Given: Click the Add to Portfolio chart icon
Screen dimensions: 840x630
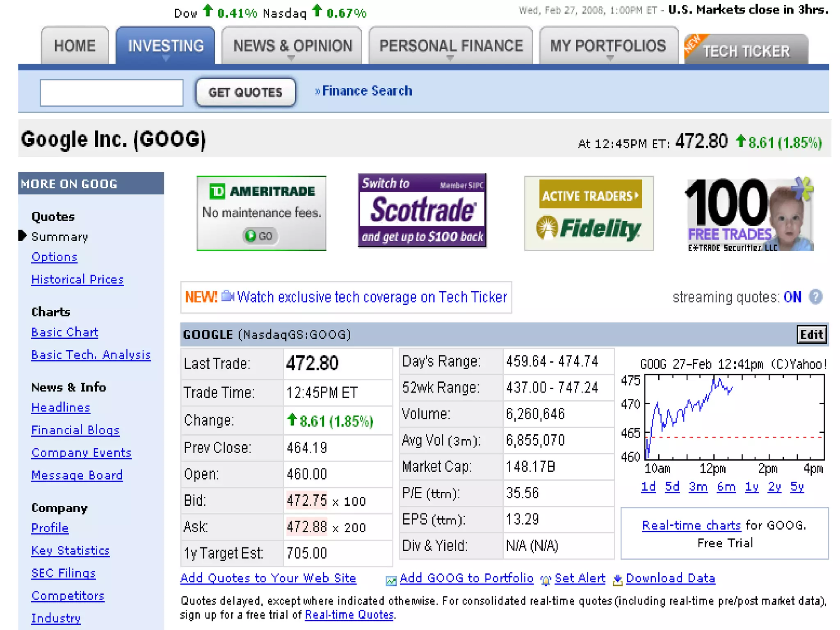Looking at the screenshot, I should click(391, 580).
